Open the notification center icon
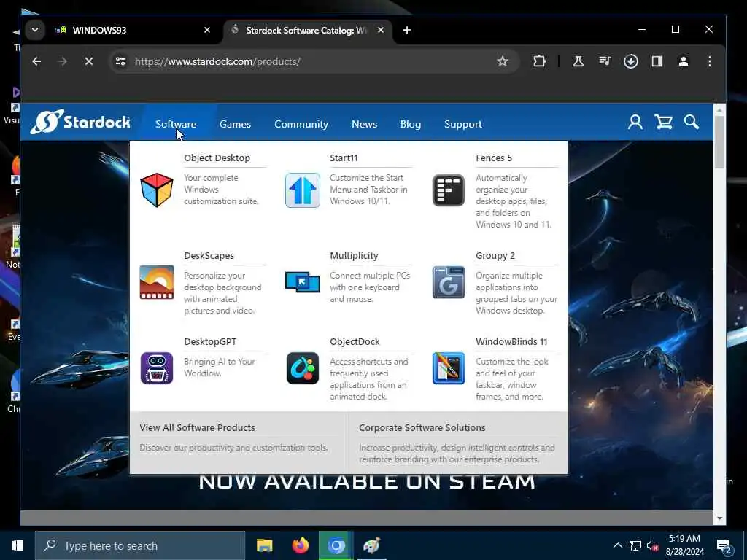 [x=724, y=546]
